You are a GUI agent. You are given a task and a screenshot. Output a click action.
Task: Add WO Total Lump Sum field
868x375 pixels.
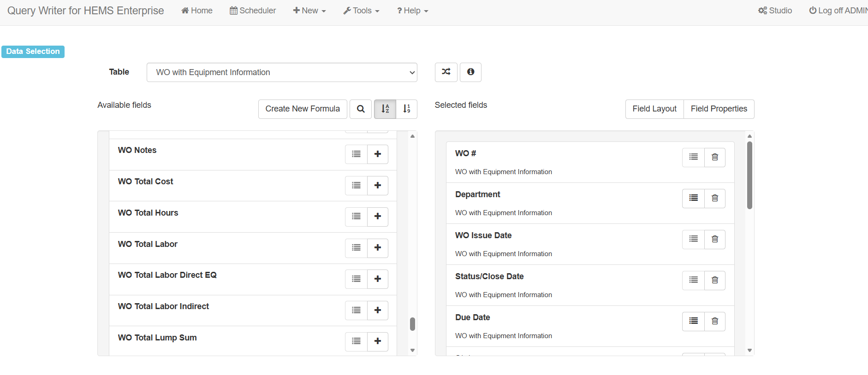coord(378,341)
